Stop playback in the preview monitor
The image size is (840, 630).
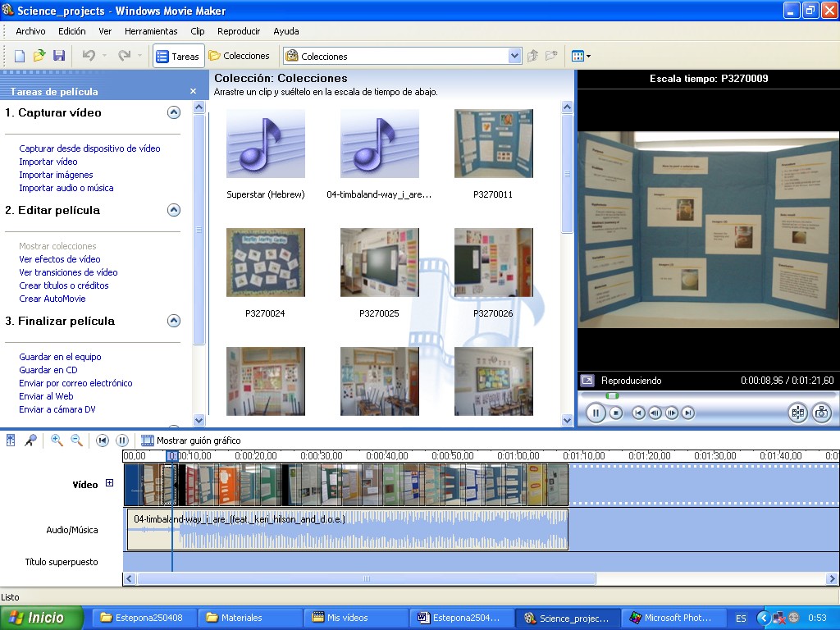(x=616, y=413)
